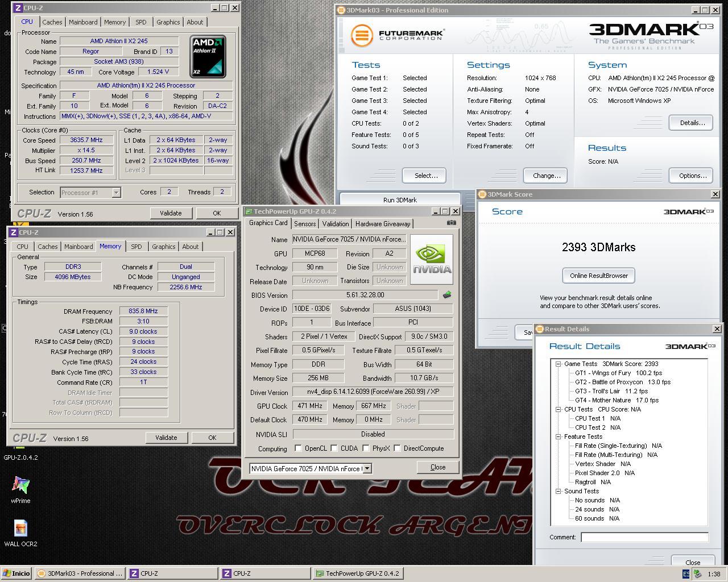Toggle the DirectCompute checkbox
The image size is (728, 582).
pyautogui.click(x=397, y=448)
